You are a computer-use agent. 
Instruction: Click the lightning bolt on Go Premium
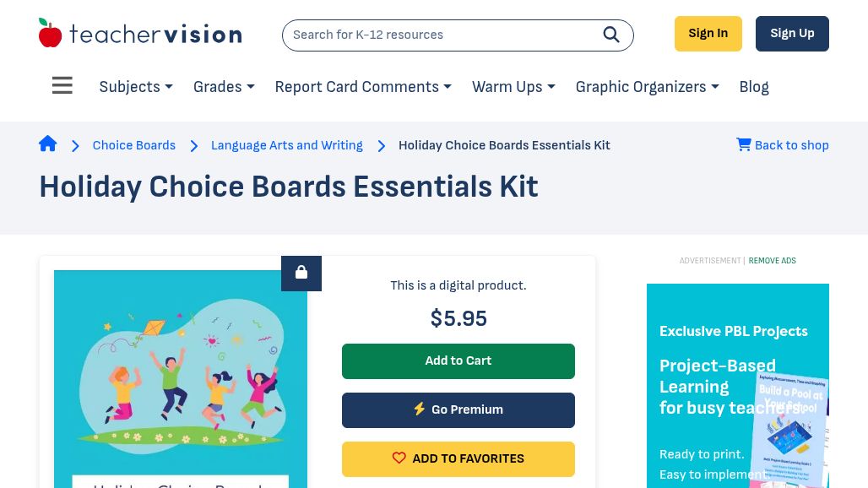(x=420, y=409)
